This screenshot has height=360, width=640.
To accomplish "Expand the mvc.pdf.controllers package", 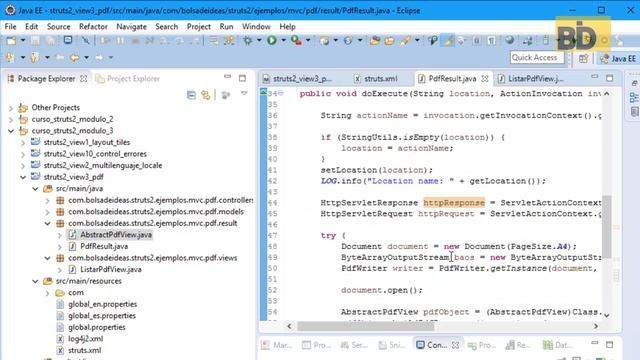I will pyautogui.click(x=47, y=200).
